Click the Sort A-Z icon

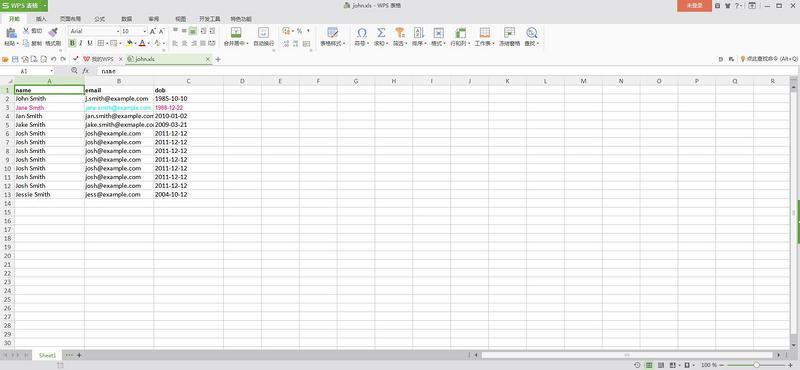[x=418, y=33]
